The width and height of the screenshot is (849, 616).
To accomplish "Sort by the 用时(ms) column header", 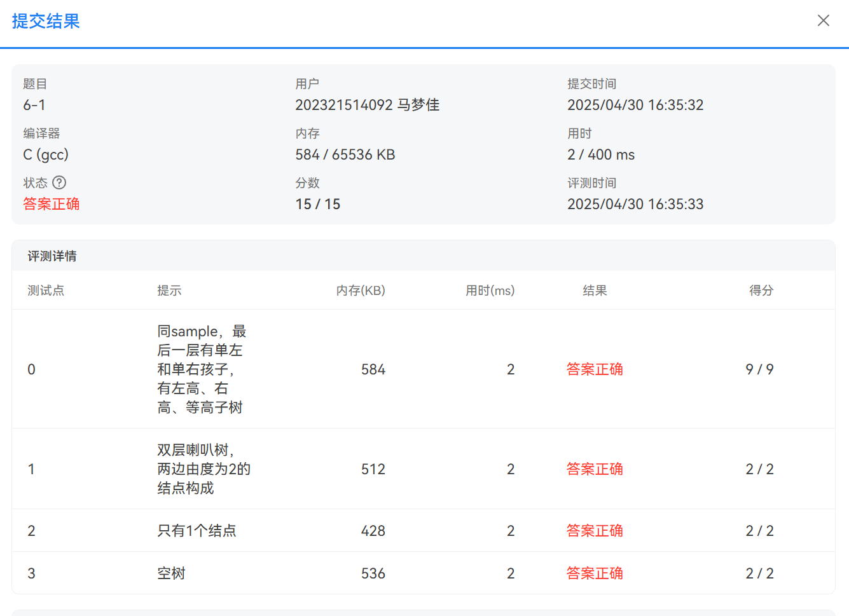I will click(x=490, y=291).
